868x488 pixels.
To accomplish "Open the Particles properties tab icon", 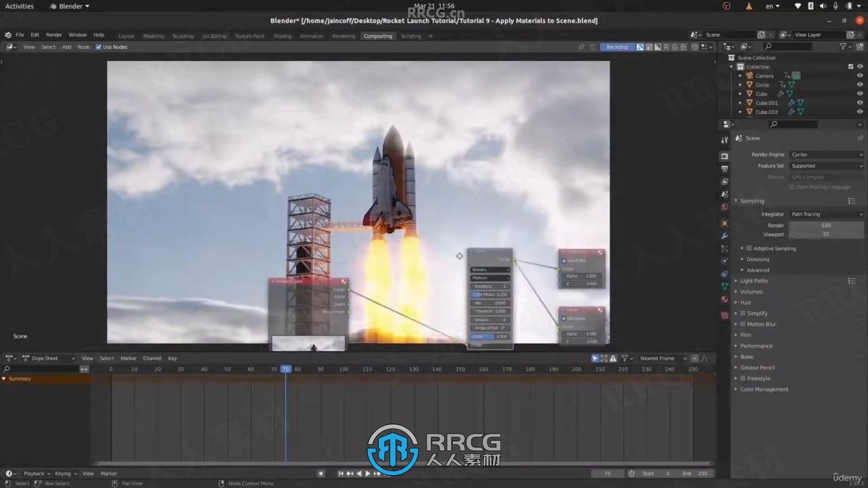I will pos(724,249).
